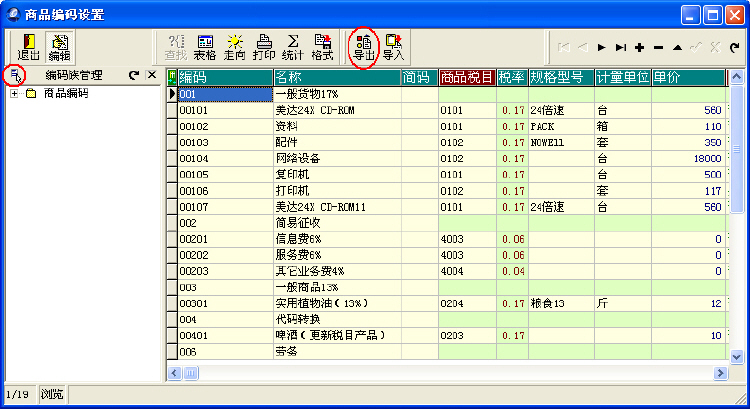This screenshot has width=750, height=409.
Task: Select code cell 00107
Action: (225, 207)
